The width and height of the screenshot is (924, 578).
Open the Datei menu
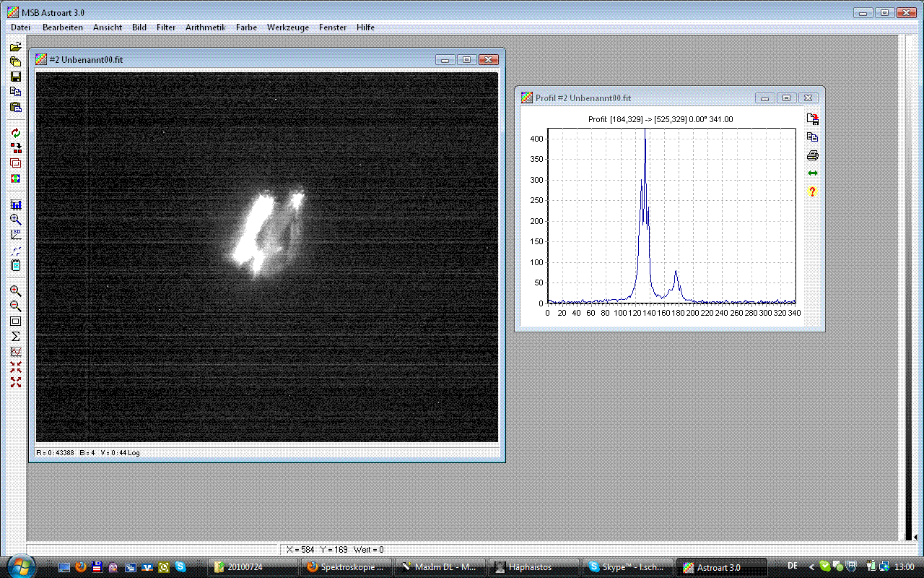pos(21,27)
